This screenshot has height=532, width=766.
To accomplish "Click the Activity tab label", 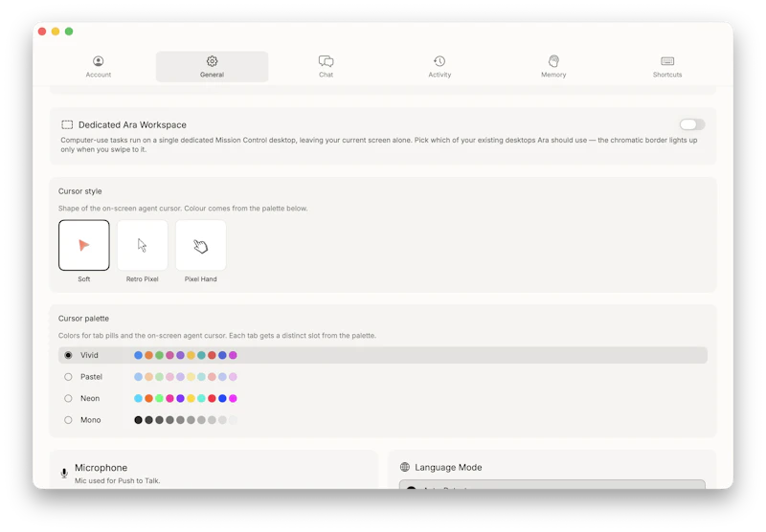I will point(439,75).
